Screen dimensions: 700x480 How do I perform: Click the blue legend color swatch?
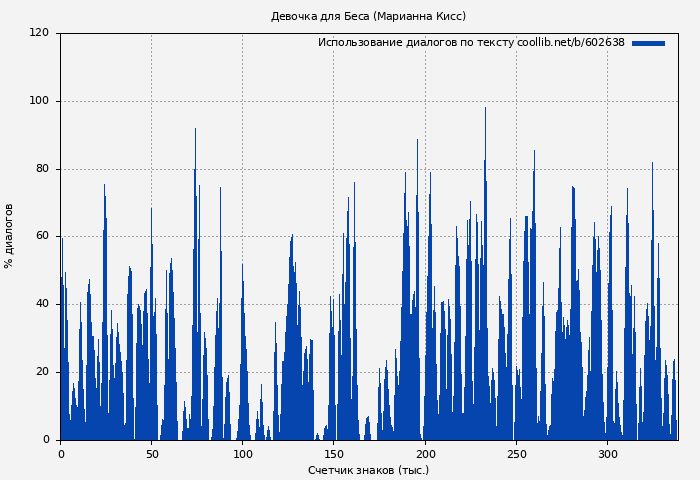pos(648,43)
